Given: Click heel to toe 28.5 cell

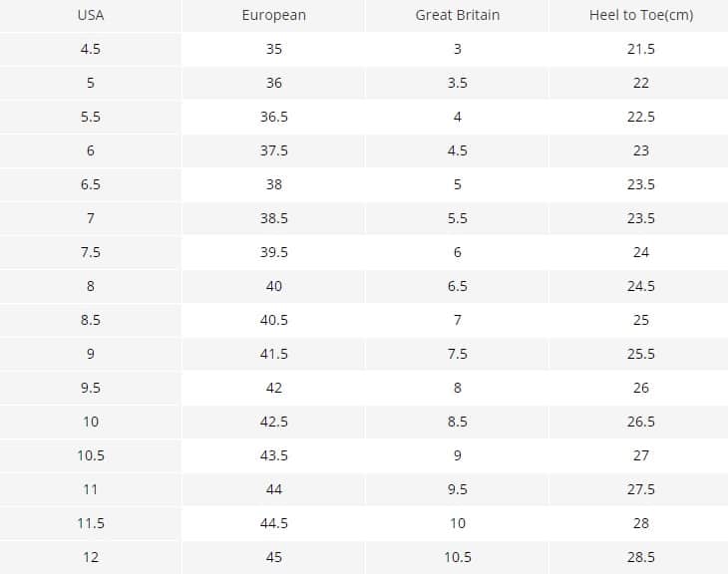Looking at the screenshot, I should [x=640, y=557].
